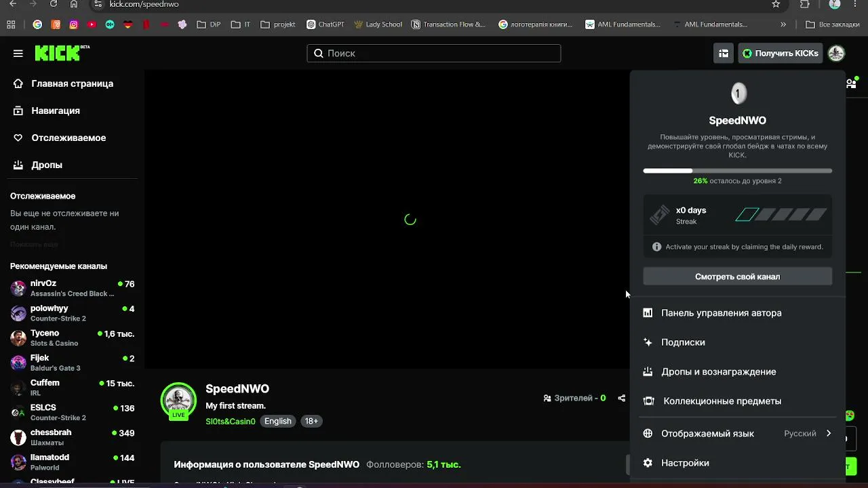This screenshot has width=868, height=488.
Task: Go to browser home page
Action: pyautogui.click(x=74, y=4)
